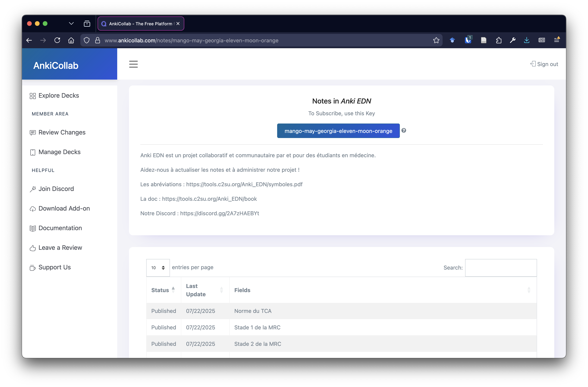Open Download Add-on sidebar link
This screenshot has height=387, width=588.
(x=64, y=209)
